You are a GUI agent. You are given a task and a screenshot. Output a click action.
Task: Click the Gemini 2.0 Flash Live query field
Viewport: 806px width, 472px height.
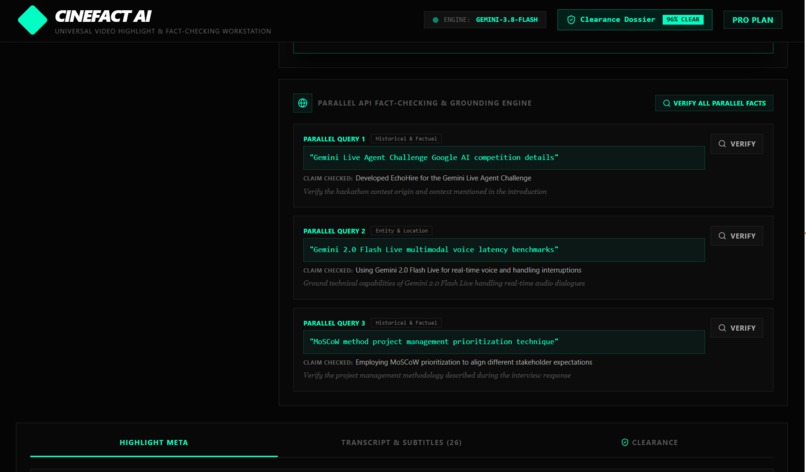[504, 250]
